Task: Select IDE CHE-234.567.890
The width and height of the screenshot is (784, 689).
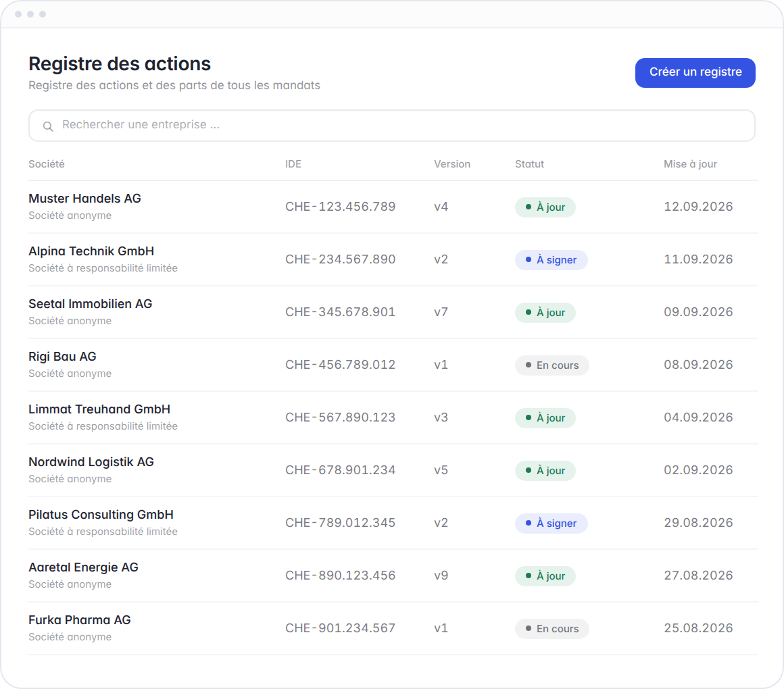Action: tap(340, 259)
